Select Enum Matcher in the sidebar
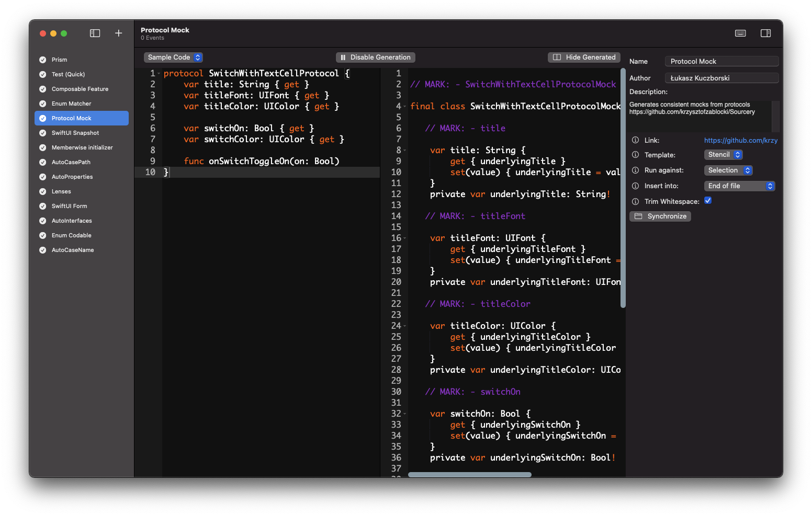The height and width of the screenshot is (516, 812). point(71,104)
